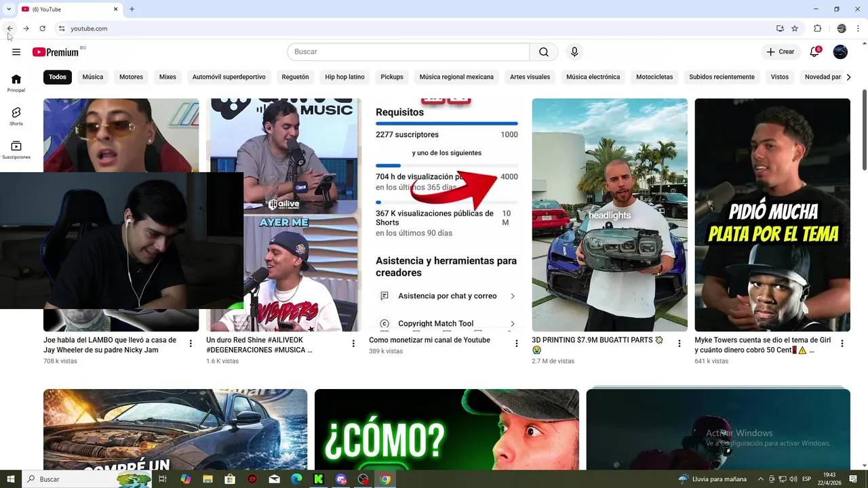Open the 3D PRINTING $7.9M BUGATTI PARTS title
The height and width of the screenshot is (488, 868).
[597, 345]
